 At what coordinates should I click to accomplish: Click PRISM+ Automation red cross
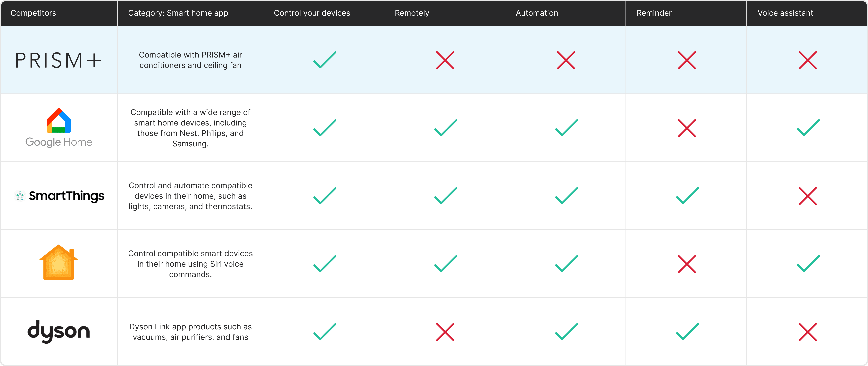(x=566, y=60)
